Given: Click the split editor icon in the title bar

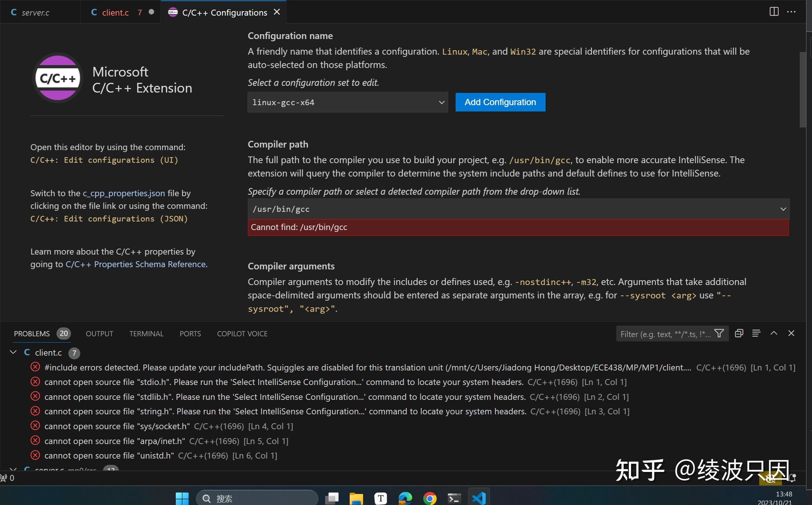Looking at the screenshot, I should point(774,12).
